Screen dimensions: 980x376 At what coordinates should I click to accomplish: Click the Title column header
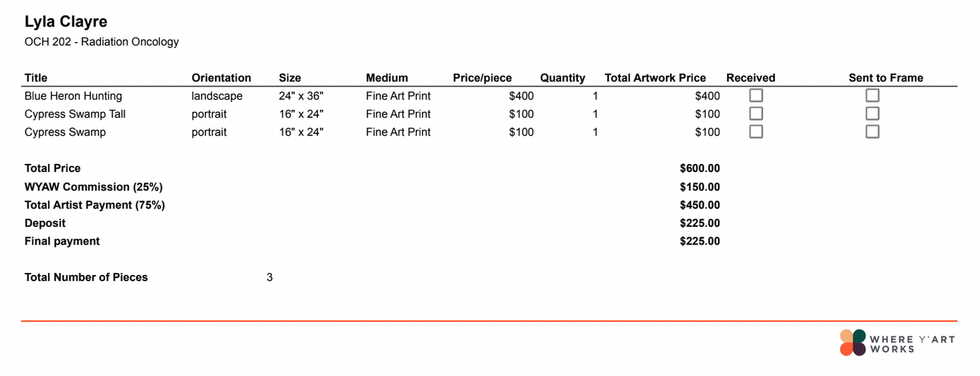(x=36, y=78)
